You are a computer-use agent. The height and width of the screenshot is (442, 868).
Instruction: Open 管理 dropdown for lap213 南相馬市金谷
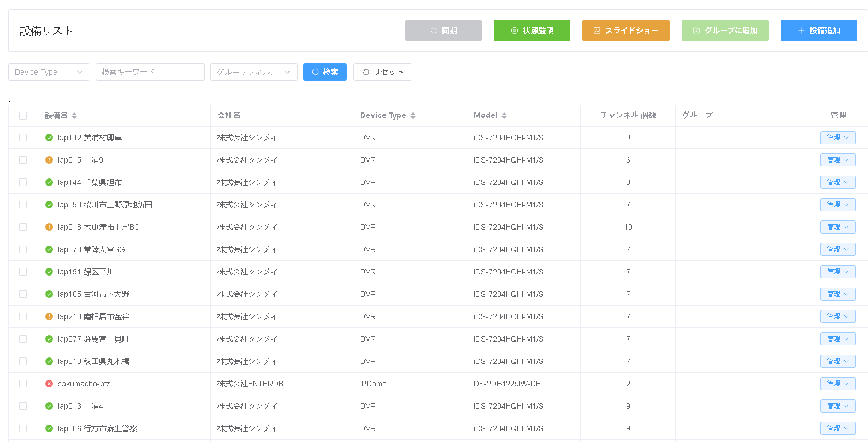tap(838, 316)
